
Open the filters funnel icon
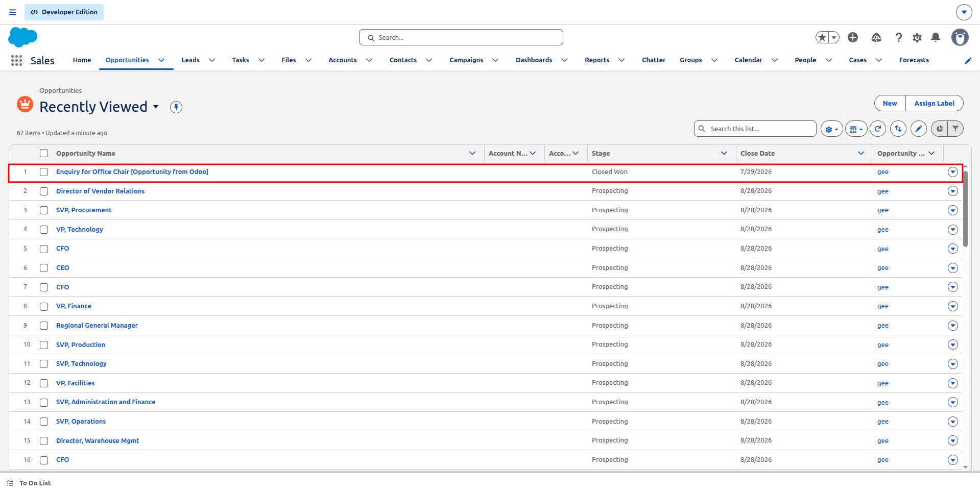tap(955, 129)
